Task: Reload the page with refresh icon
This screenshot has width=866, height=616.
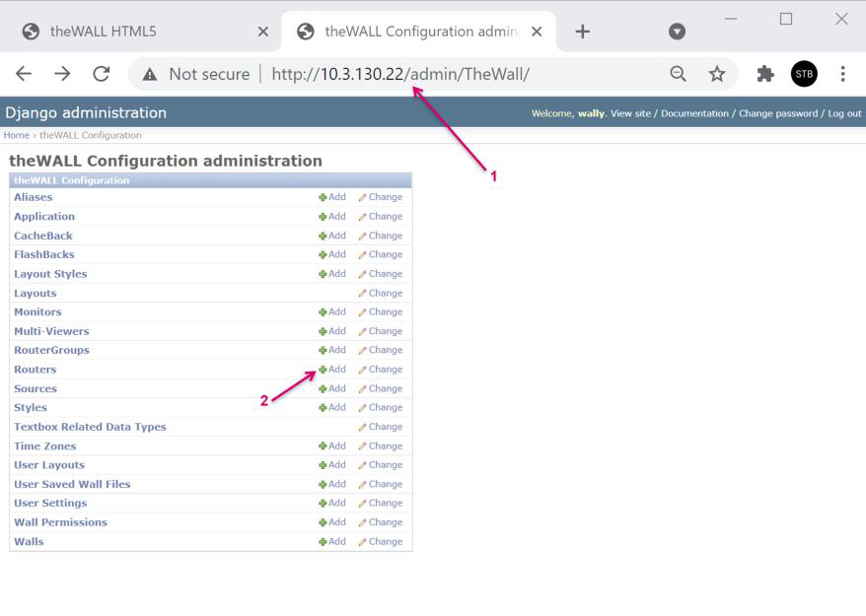Action: 101,74
